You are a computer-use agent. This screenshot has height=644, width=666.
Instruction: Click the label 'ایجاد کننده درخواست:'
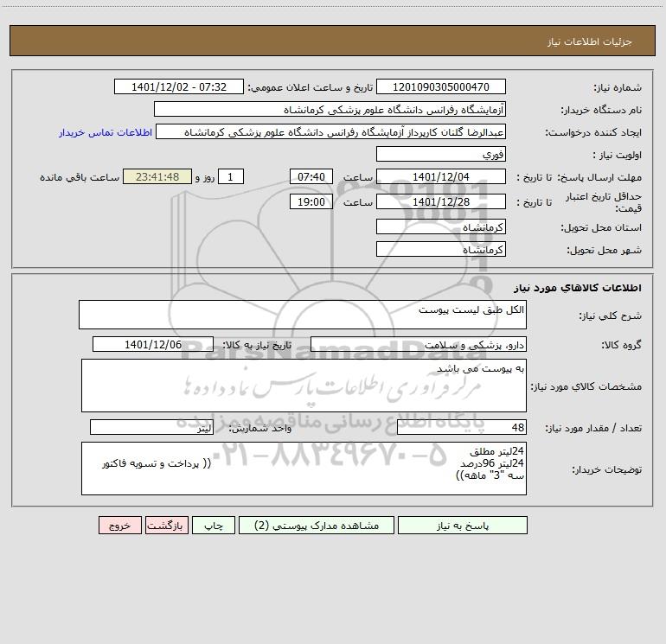point(593,133)
